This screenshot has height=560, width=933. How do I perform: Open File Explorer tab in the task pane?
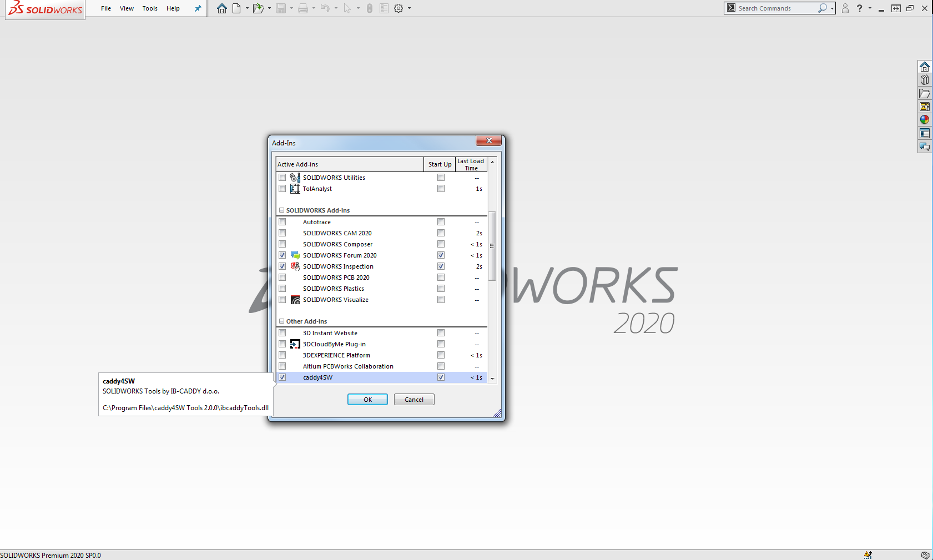click(924, 93)
